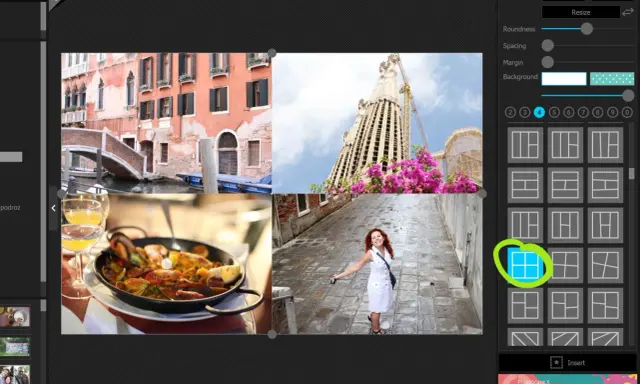640x384 pixels.
Task: Pick top-row middle layout with slanted right split
Action: click(565, 145)
